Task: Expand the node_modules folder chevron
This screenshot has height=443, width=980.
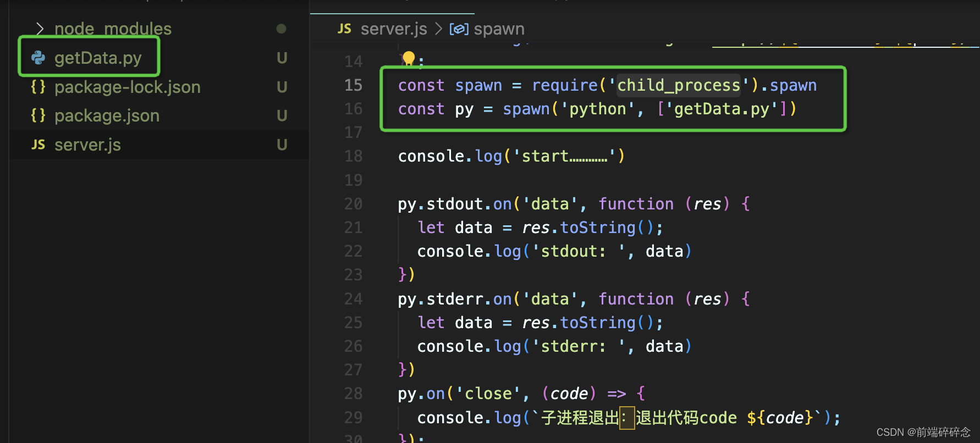Action: [x=40, y=28]
